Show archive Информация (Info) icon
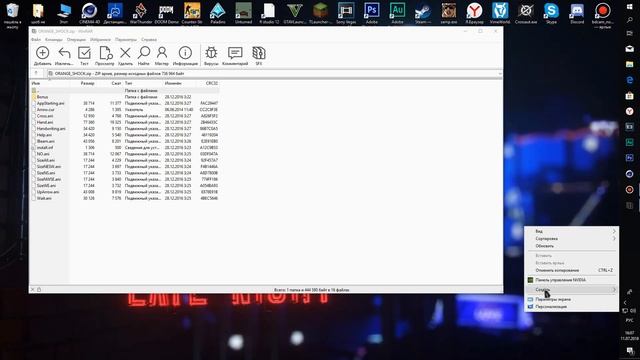Screen dimensions: 640x360 coord(185,56)
